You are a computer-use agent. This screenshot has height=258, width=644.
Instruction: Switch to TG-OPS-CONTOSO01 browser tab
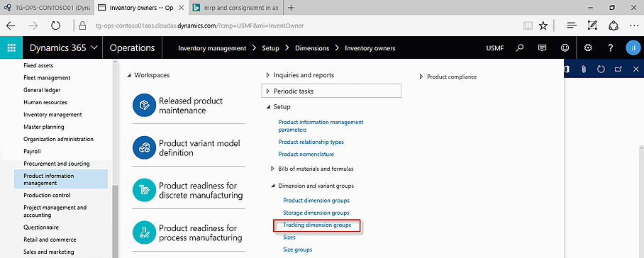(47, 8)
